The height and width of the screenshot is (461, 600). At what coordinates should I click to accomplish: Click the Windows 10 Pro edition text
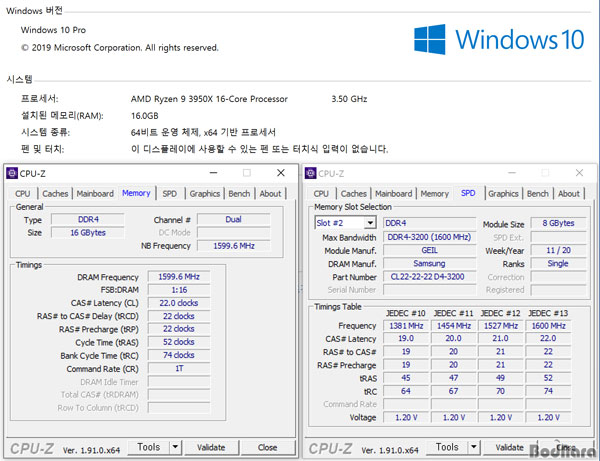point(53,30)
